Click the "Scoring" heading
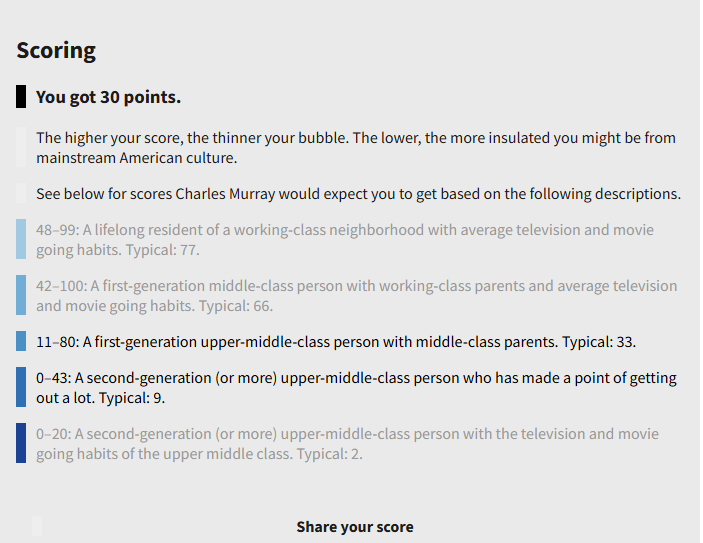This screenshot has width=703, height=543. tap(56, 50)
